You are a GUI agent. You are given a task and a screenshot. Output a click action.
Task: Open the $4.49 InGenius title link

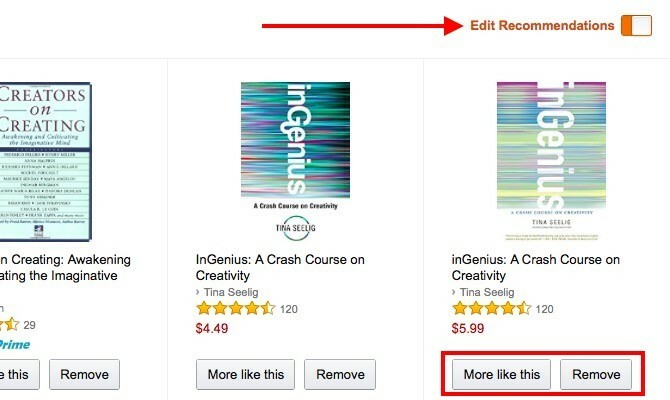(x=280, y=268)
